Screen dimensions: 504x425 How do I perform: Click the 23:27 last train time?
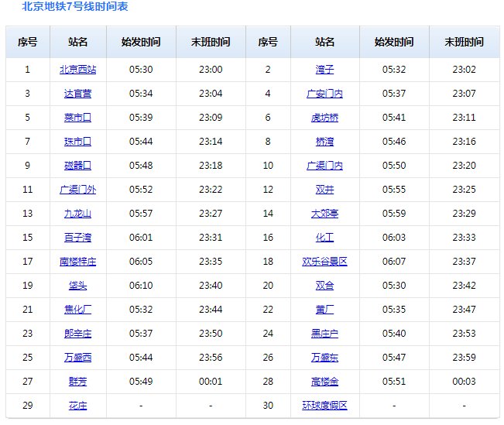(x=211, y=214)
